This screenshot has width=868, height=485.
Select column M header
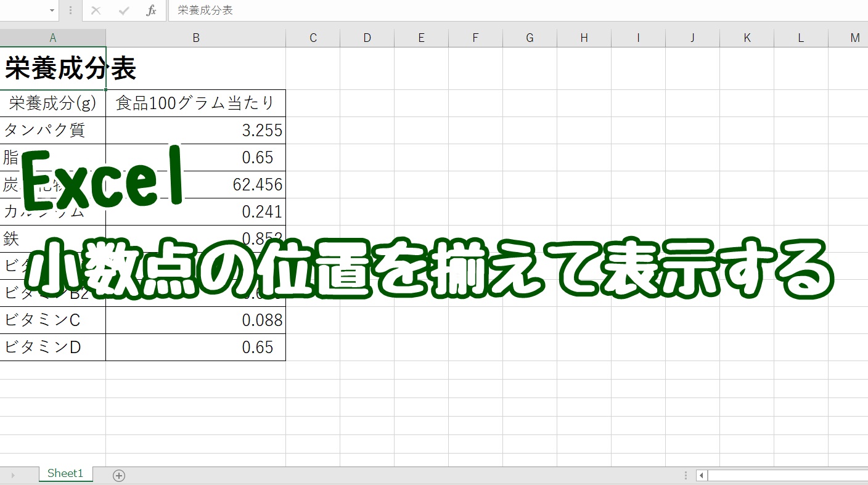coord(849,38)
